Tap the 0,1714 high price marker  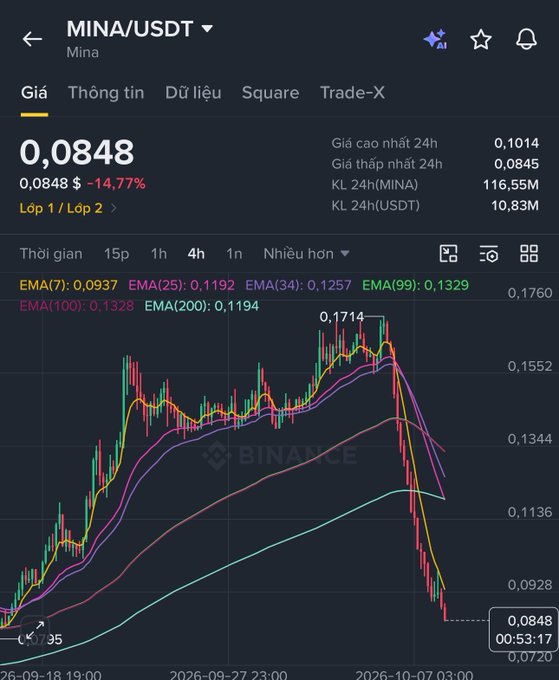click(342, 317)
